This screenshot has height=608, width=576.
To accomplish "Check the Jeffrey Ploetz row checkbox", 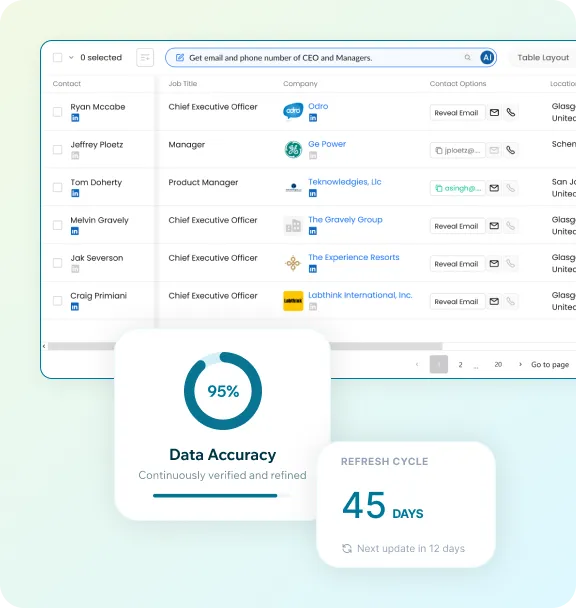I will tap(57, 150).
